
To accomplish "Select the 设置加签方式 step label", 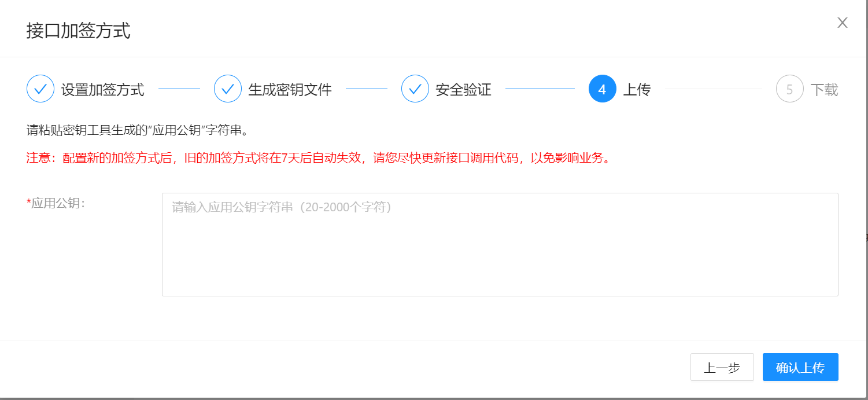I will pyautogui.click(x=103, y=90).
